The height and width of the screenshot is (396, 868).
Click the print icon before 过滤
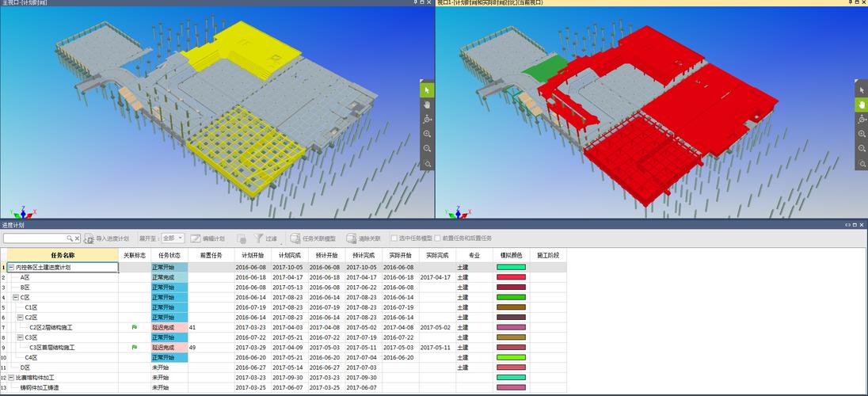coord(242,238)
